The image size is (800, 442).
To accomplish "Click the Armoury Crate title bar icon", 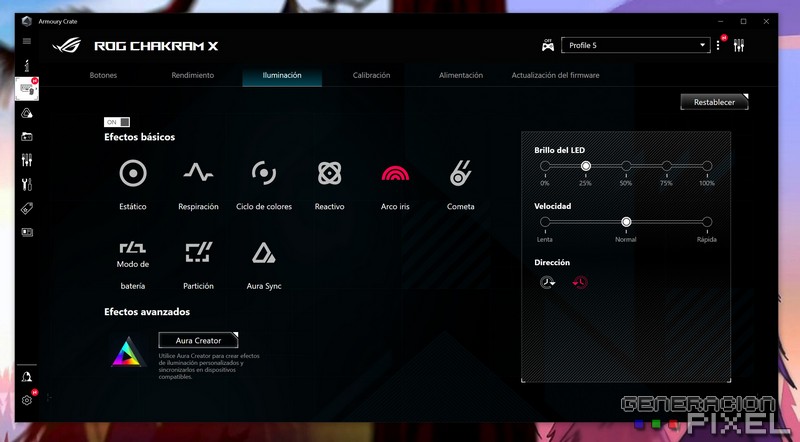I will tap(27, 21).
